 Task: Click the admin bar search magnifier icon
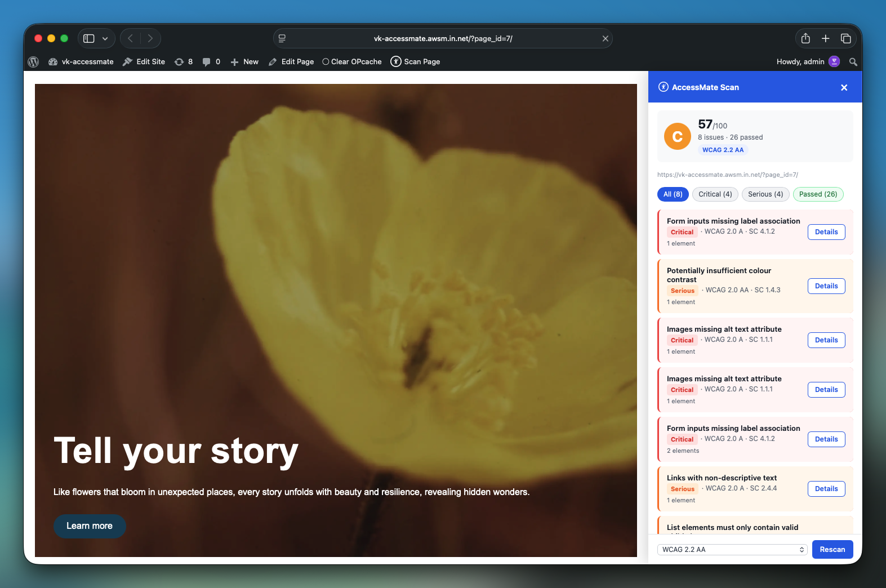point(853,62)
